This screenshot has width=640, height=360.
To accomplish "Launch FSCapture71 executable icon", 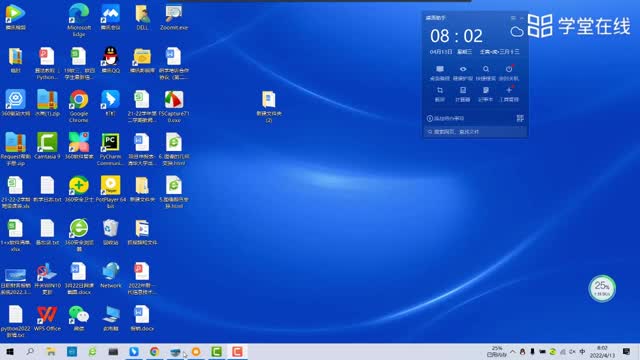I will coord(174,106).
